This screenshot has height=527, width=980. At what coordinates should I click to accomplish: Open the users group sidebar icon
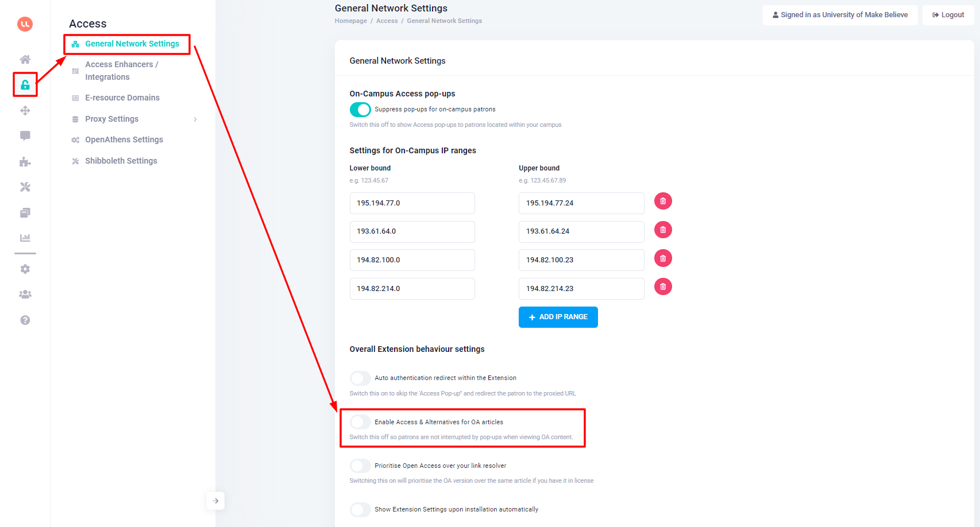click(x=25, y=294)
